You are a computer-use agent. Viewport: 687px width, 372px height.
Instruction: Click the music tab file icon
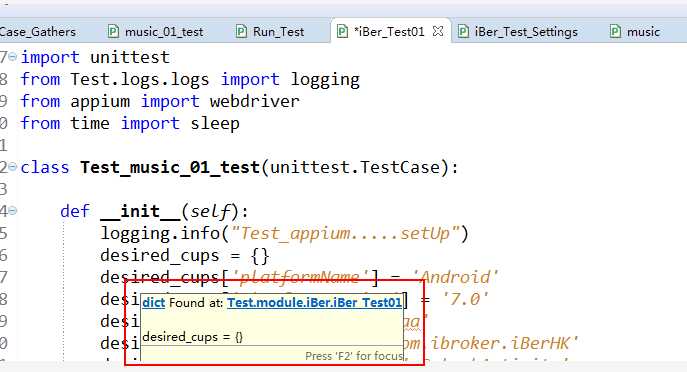pyautogui.click(x=615, y=32)
